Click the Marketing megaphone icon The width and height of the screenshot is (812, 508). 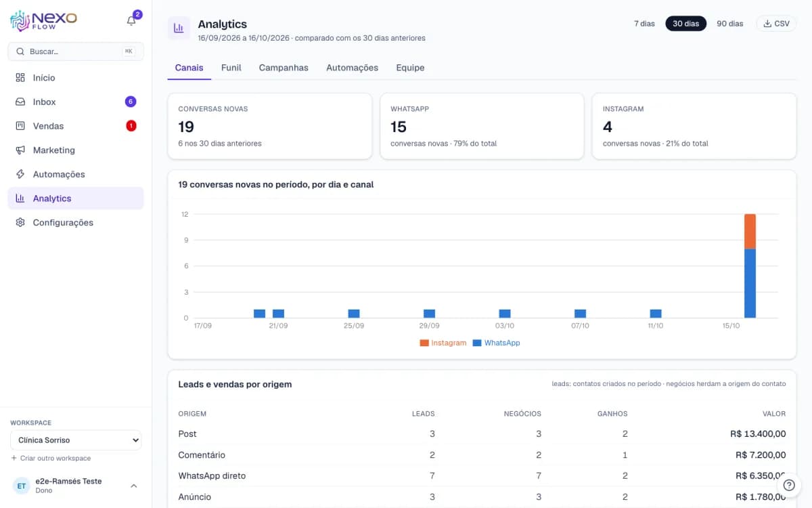click(20, 150)
